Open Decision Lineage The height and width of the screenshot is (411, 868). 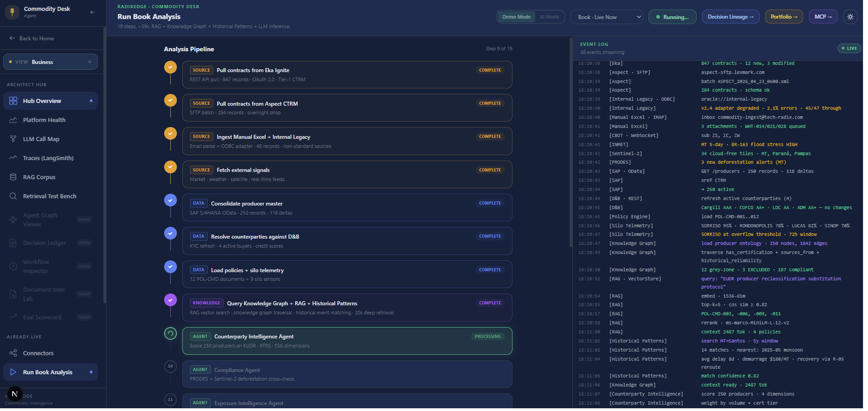tap(731, 17)
